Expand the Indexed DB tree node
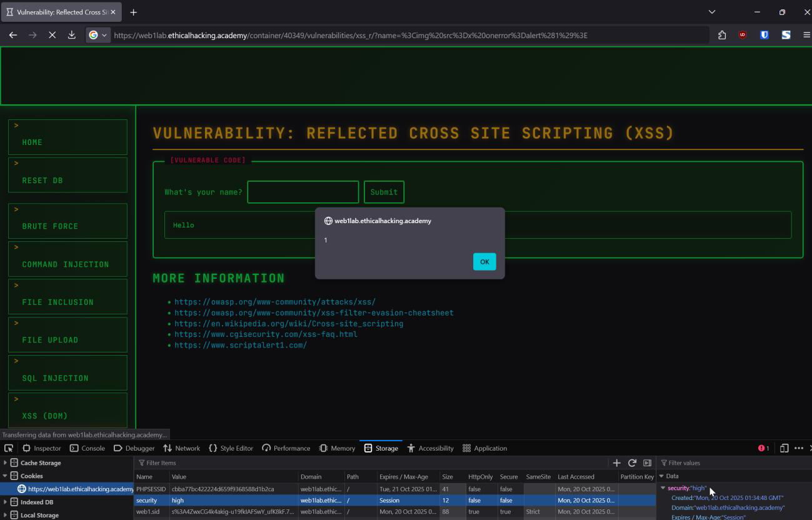Image resolution: width=812 pixels, height=520 pixels. [6, 502]
